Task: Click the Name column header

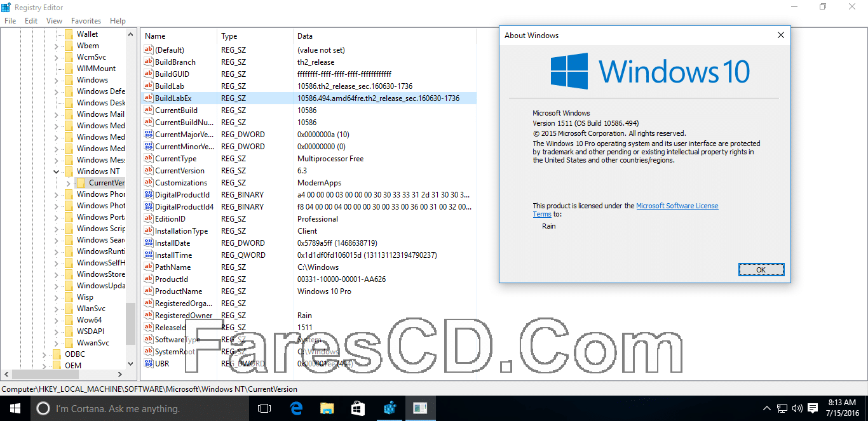Action: click(x=179, y=36)
